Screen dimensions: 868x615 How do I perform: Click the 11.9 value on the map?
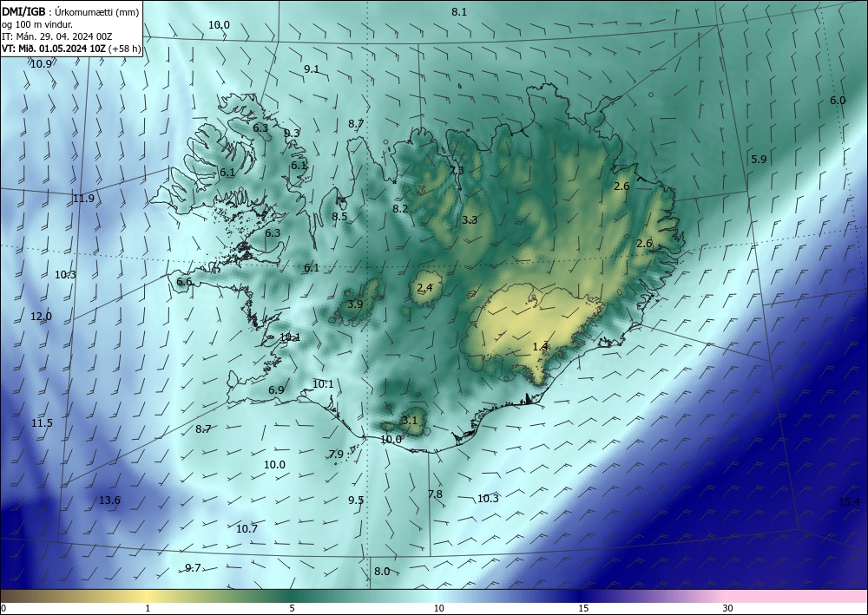pyautogui.click(x=83, y=199)
